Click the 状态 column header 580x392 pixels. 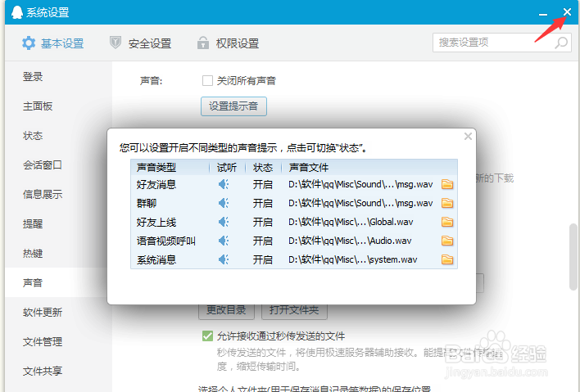point(263,168)
